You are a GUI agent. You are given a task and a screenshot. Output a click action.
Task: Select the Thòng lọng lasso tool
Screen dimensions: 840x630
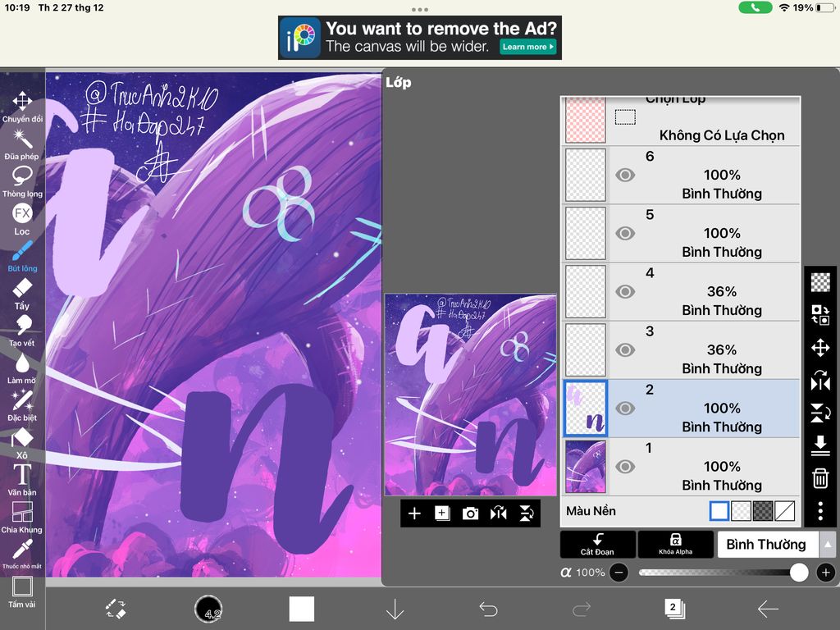coord(22,182)
